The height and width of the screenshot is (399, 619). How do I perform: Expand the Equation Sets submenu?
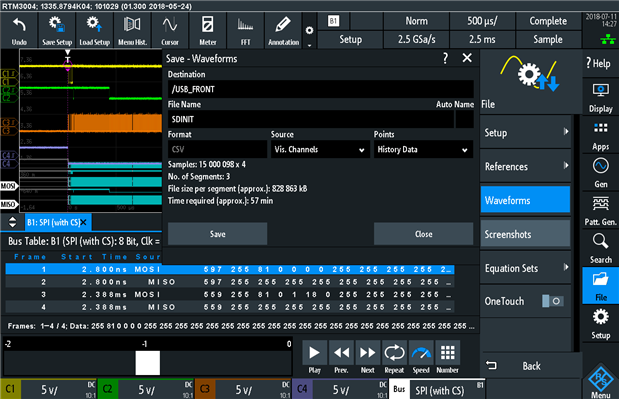(525, 268)
